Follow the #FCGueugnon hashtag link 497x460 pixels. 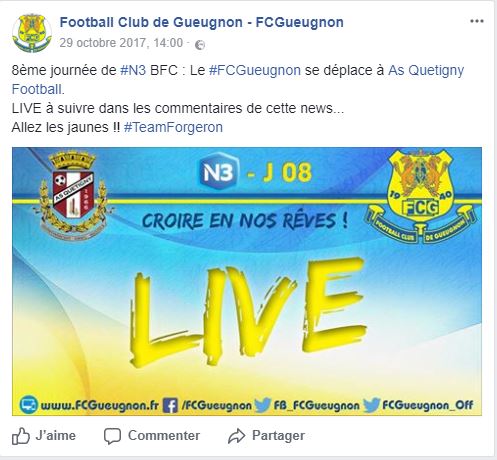click(x=255, y=70)
